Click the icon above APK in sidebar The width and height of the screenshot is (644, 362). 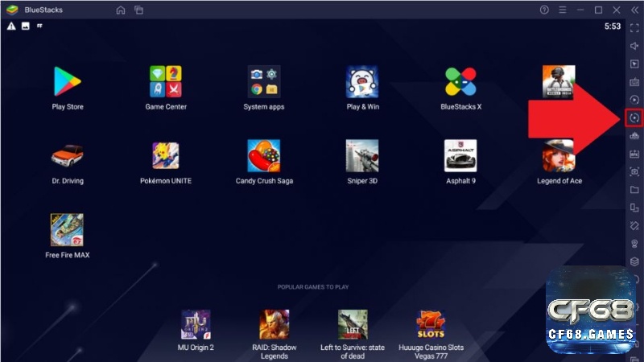point(634,135)
